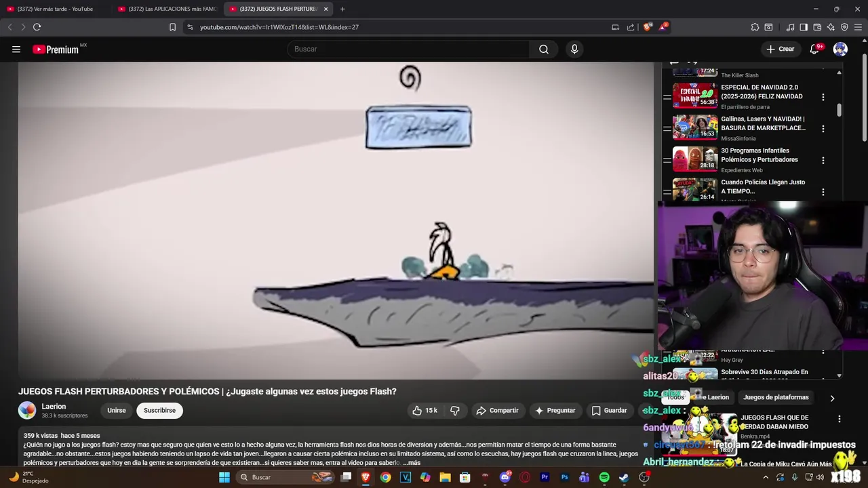Open Laerion channel avatar

27,410
